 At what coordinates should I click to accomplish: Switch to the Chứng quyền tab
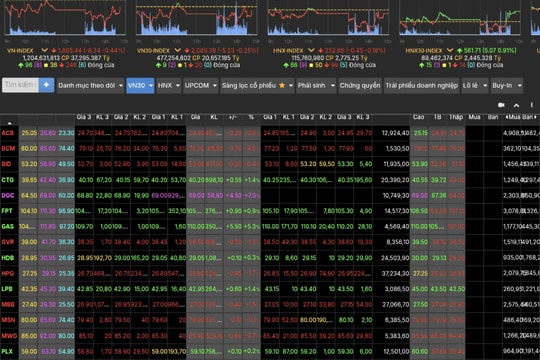point(360,85)
